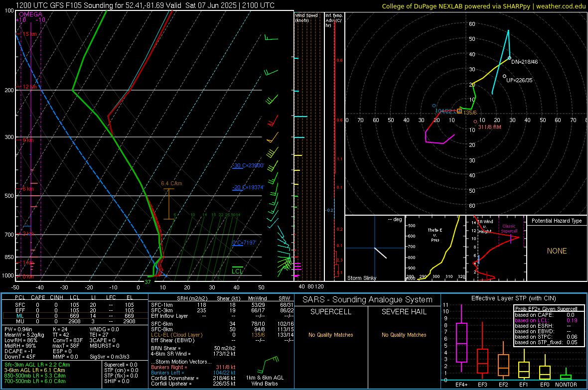Click the Theta-E v. Pres plot label
The image size is (588, 390).
[435, 235]
